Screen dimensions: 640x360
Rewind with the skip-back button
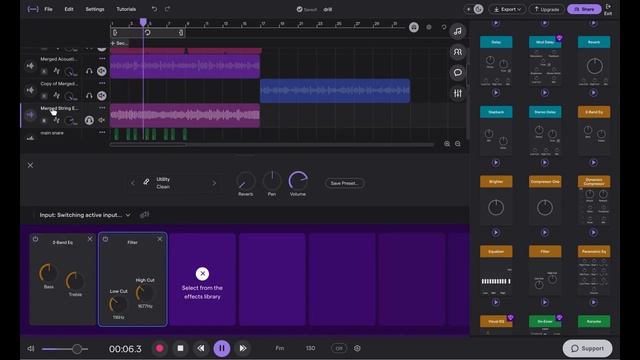(x=201, y=348)
